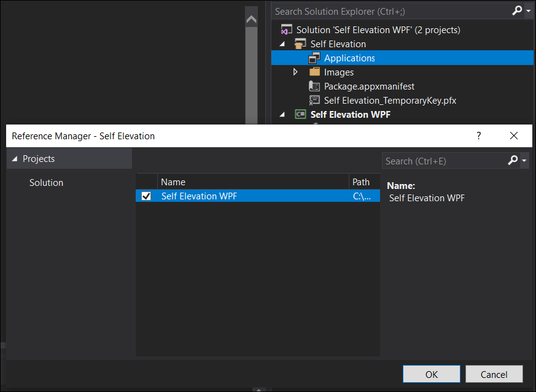Click the C:\... path cell
Viewport: 536px width, 392px height.
point(362,196)
